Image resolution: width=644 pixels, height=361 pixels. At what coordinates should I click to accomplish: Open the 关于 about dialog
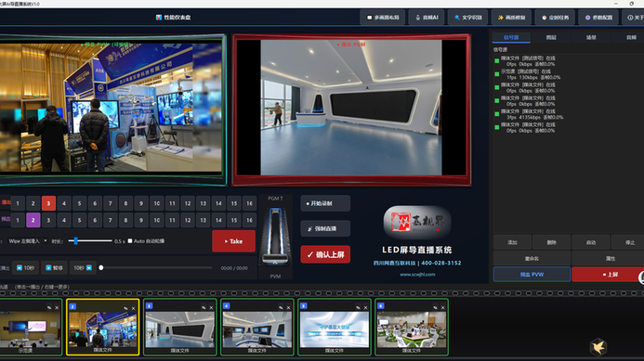coord(635,18)
